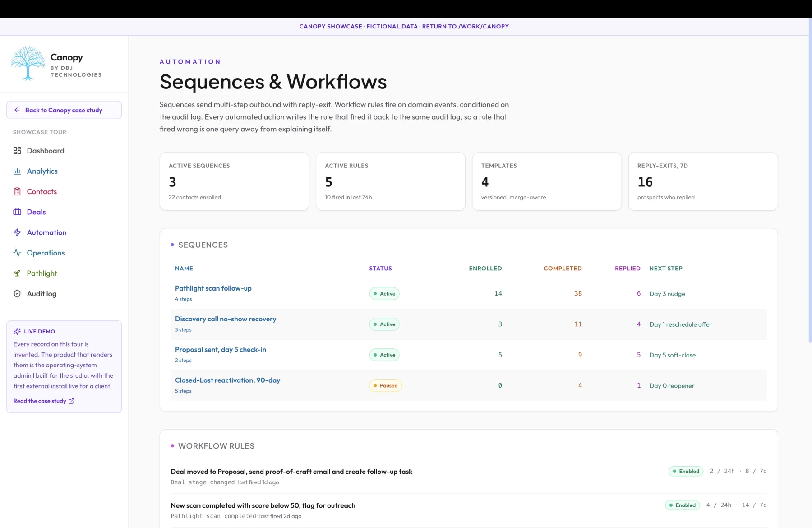Click Active badge for Discovery call no-show recovery
The height and width of the screenshot is (528, 812).
pos(384,324)
